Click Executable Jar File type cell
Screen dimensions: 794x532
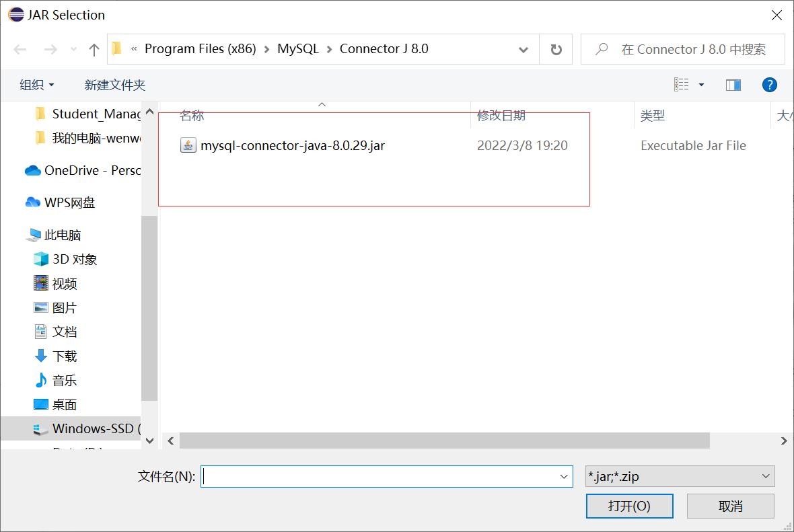[x=693, y=146]
